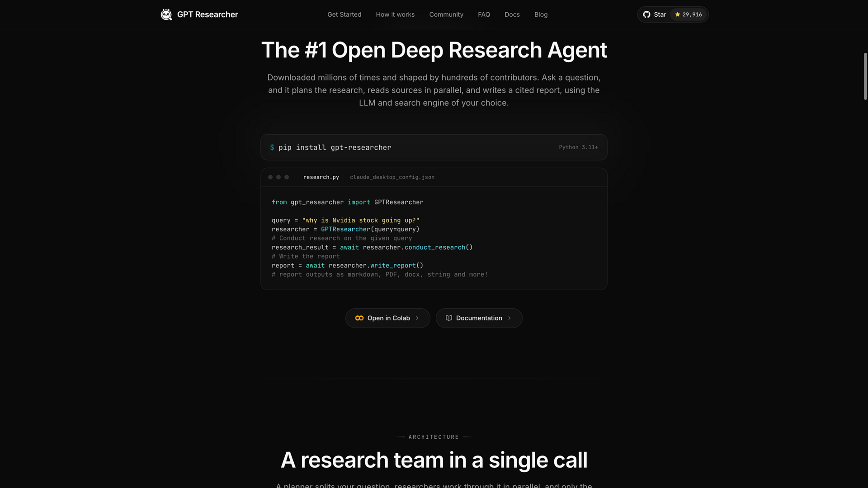Click the yellow star count 29,916
Image resolution: width=868 pixels, height=488 pixels.
point(689,14)
